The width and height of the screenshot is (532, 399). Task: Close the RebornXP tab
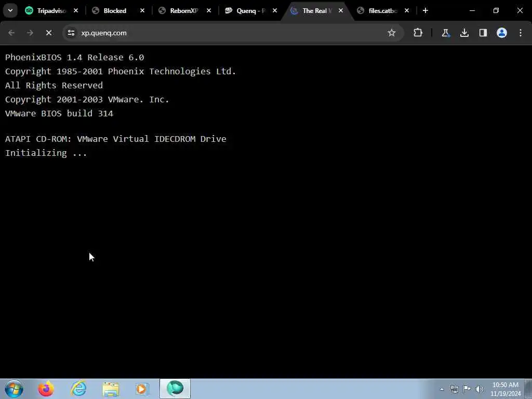pyautogui.click(x=209, y=11)
